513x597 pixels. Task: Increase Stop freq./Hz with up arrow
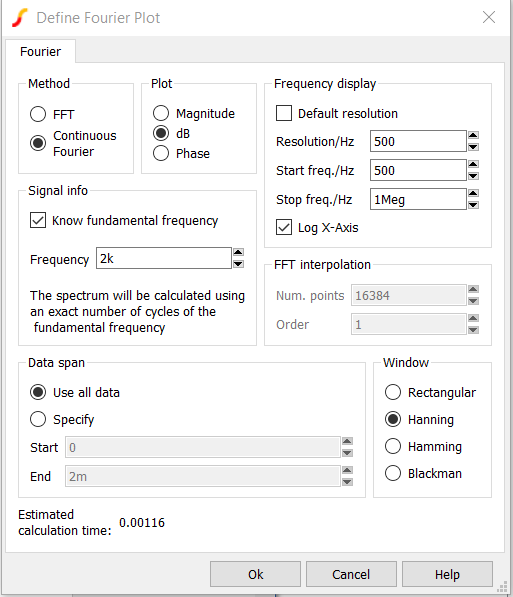[x=473, y=193]
